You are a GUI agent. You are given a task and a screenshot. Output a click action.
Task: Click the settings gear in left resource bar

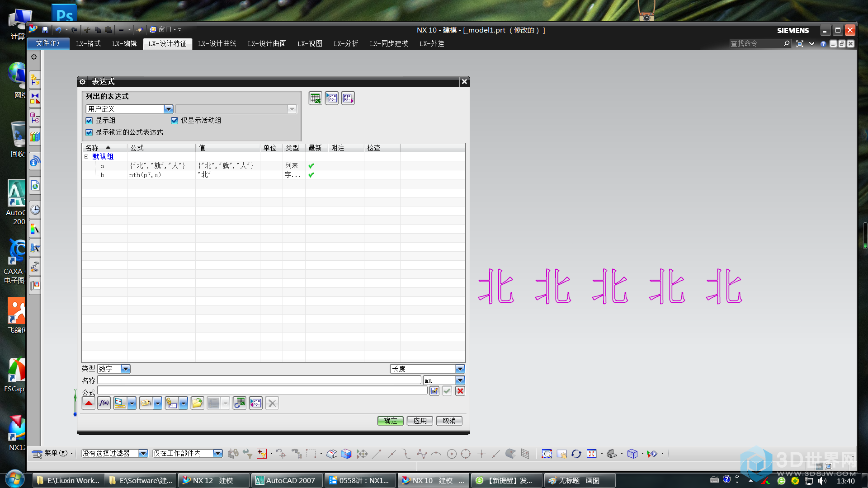pos(34,57)
